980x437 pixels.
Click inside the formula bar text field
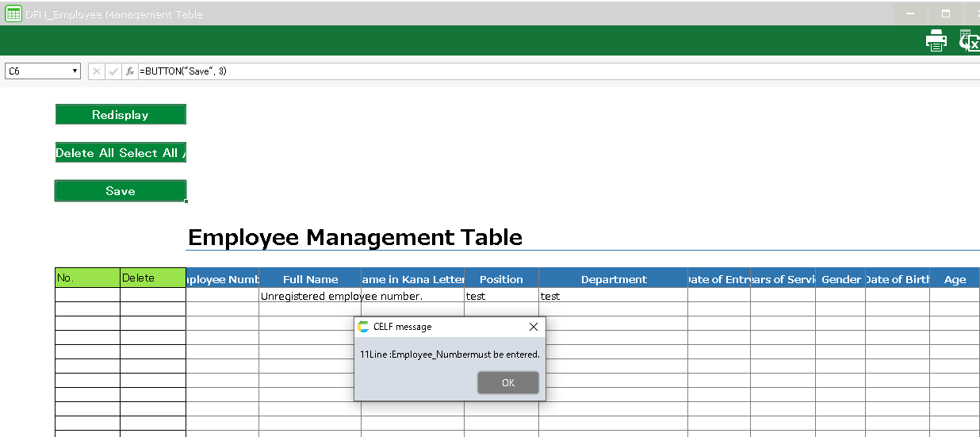555,71
